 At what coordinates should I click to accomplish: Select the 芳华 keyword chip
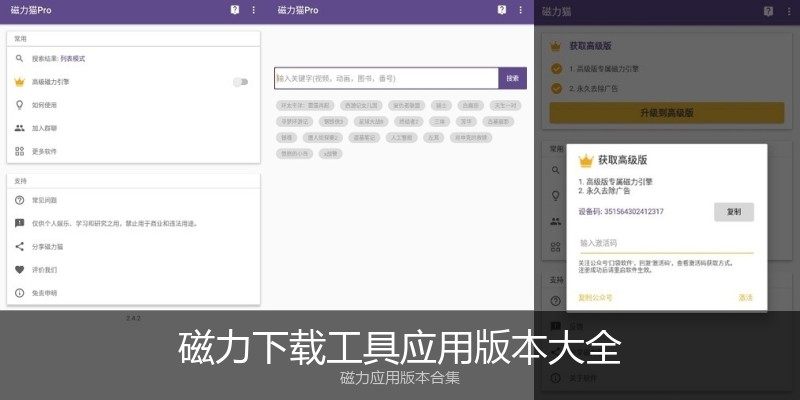(466, 121)
